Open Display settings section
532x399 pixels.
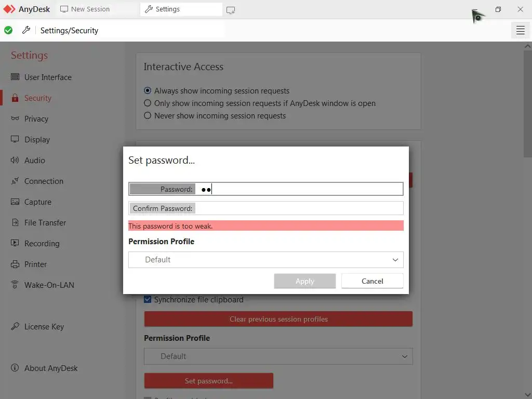pyautogui.click(x=37, y=139)
